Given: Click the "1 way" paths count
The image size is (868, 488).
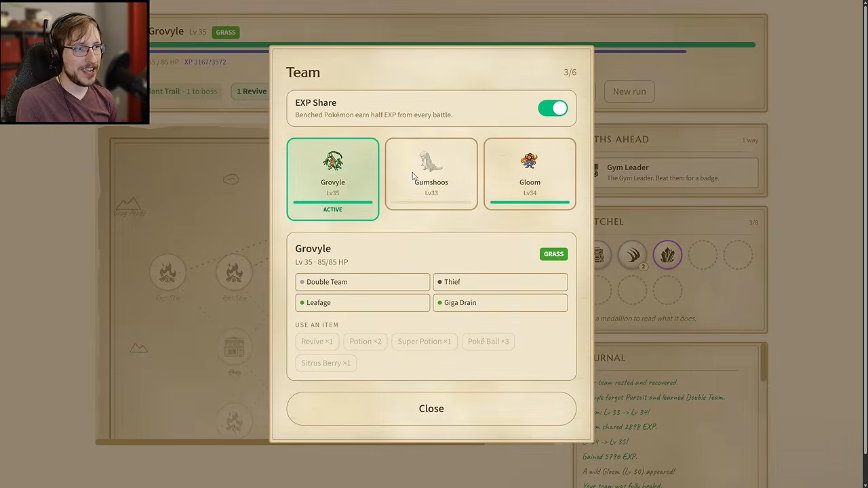Looking at the screenshot, I should [750, 140].
